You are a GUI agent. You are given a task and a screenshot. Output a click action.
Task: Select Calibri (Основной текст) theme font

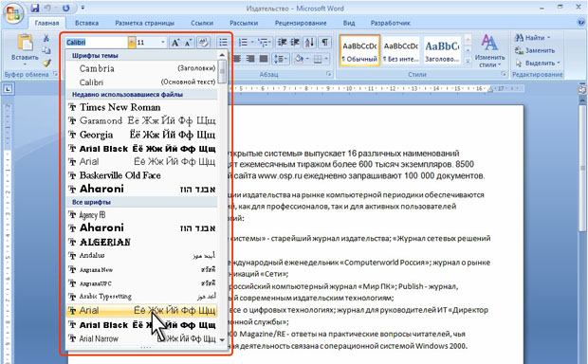click(x=141, y=82)
